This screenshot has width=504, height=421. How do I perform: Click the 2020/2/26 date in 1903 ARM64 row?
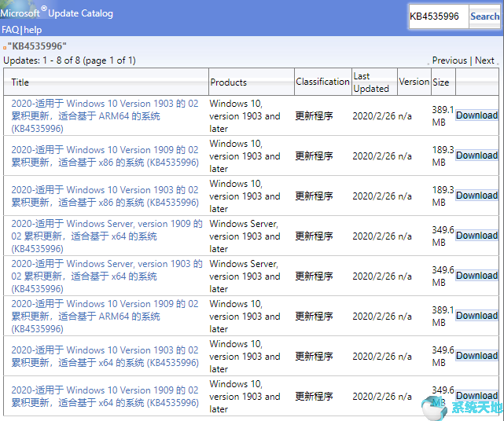coord(373,116)
